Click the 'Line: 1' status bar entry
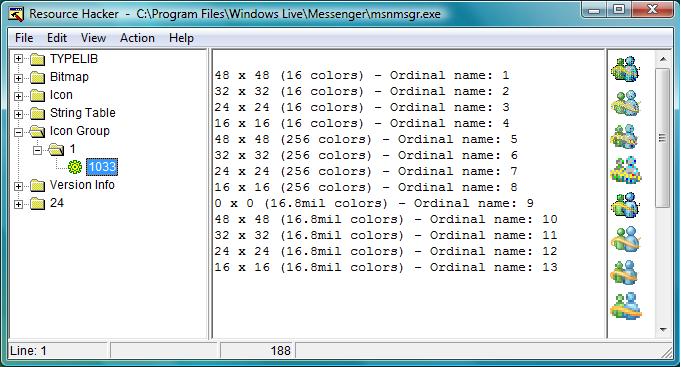 coord(28,350)
